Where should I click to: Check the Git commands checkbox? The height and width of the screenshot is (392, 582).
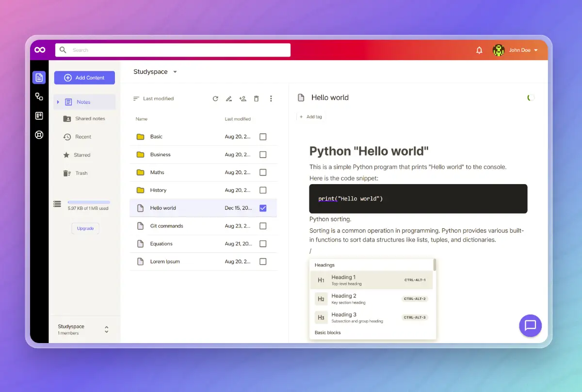coord(263,226)
